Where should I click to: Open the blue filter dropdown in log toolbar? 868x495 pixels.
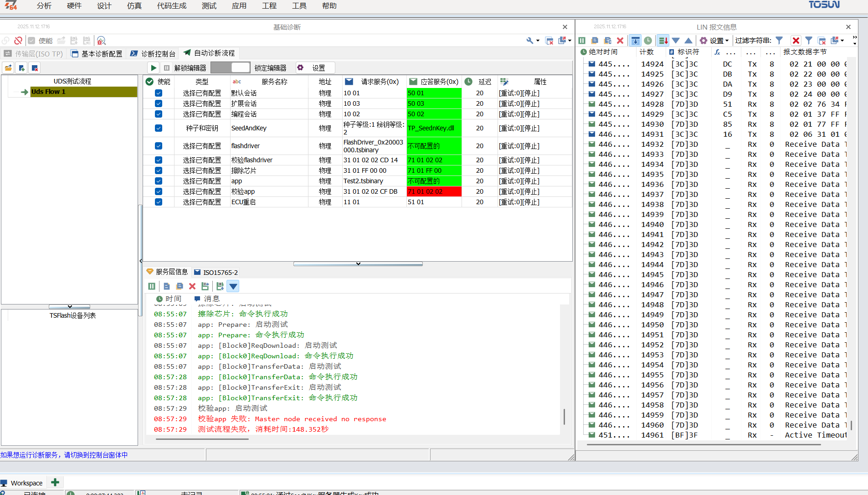coord(233,286)
